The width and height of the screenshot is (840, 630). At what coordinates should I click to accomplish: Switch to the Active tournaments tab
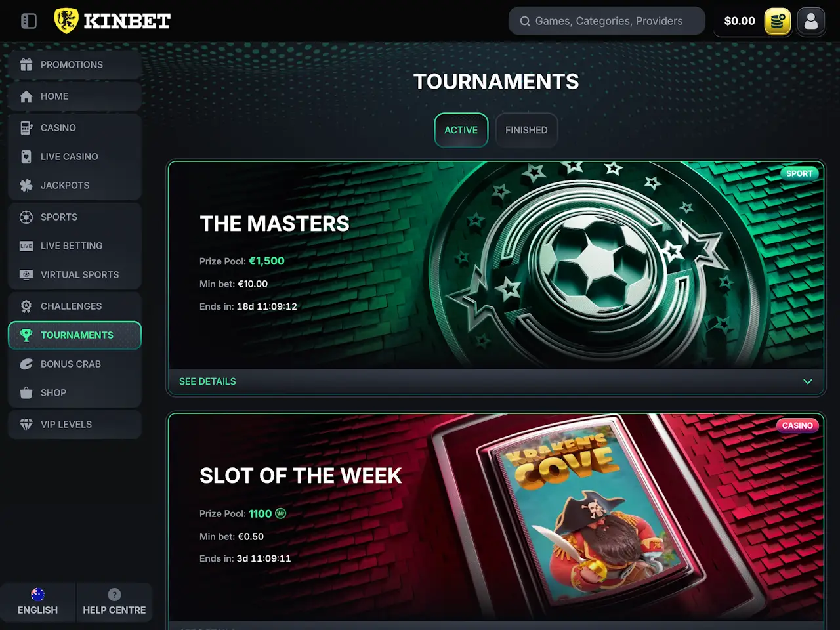pos(461,130)
